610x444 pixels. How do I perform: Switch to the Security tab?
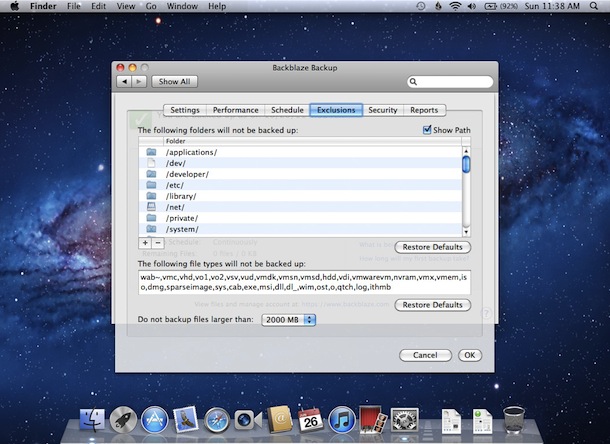pyautogui.click(x=382, y=110)
